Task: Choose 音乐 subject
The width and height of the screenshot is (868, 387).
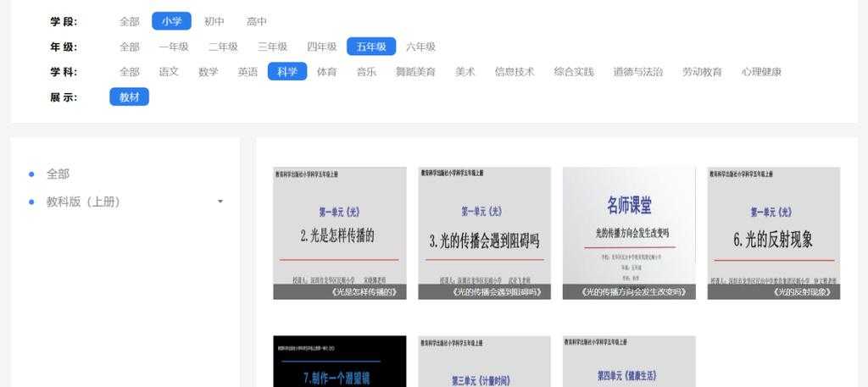Action: tap(366, 72)
